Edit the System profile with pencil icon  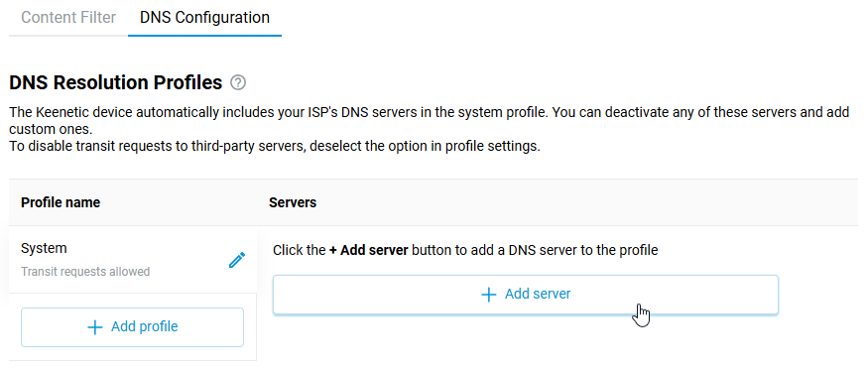click(237, 260)
